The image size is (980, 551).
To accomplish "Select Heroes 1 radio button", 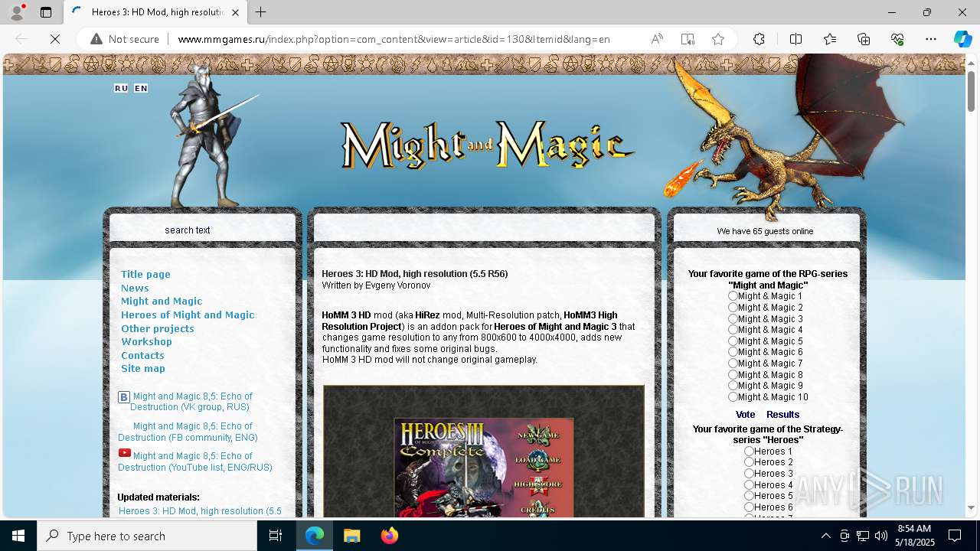I will click(750, 451).
